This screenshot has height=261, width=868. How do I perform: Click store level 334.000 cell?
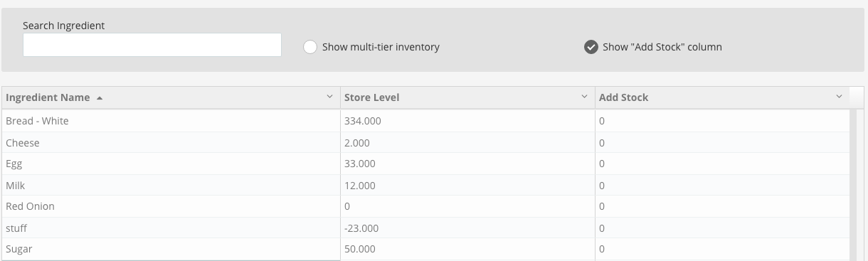(x=467, y=121)
